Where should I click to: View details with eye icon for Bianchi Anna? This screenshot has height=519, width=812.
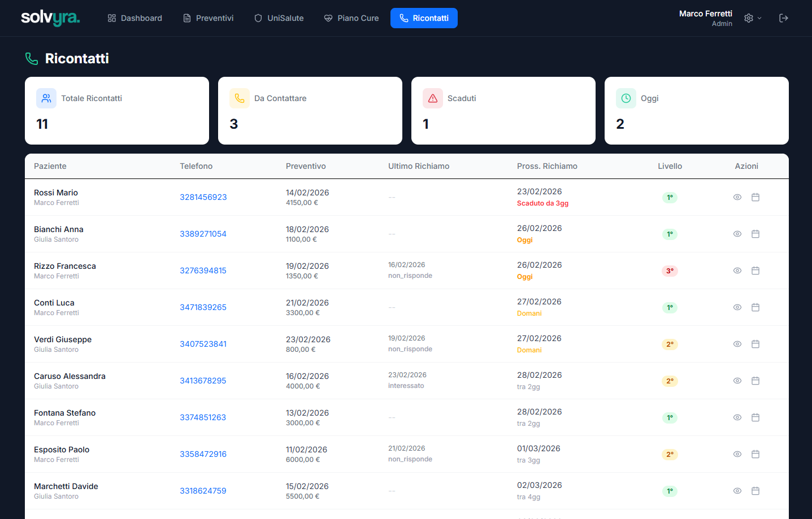(737, 234)
